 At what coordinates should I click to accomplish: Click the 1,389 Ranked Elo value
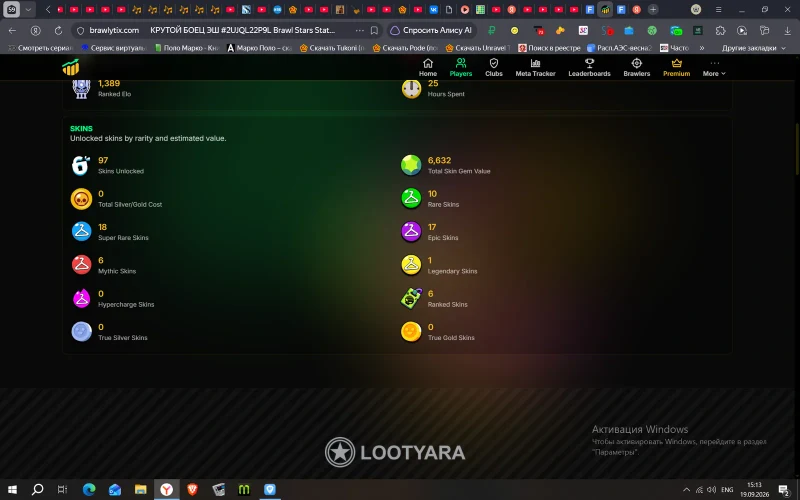(x=109, y=83)
